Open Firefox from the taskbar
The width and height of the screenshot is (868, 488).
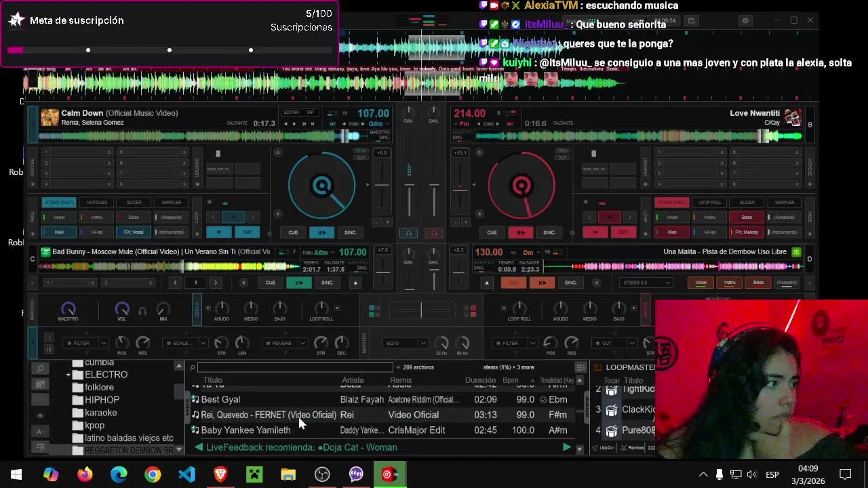coord(85,474)
